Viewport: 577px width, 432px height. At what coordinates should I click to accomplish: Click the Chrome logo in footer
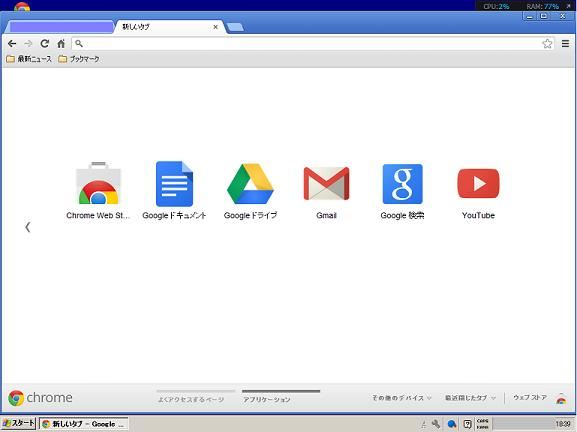[40, 398]
